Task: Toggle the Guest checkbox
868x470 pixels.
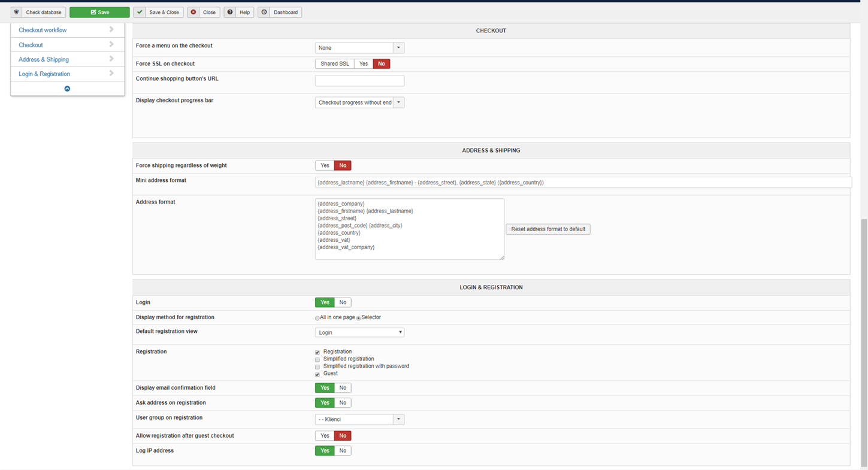Action: click(x=317, y=374)
